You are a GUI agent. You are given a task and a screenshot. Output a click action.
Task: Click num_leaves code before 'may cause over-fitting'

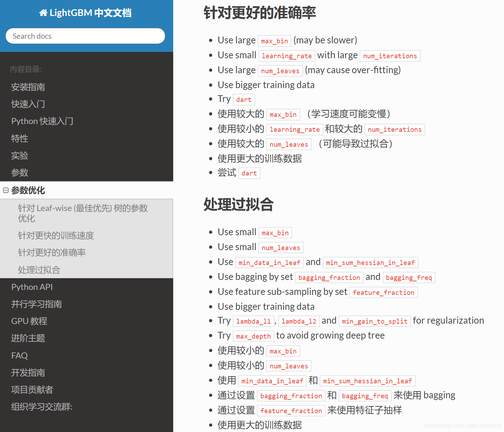[280, 71]
